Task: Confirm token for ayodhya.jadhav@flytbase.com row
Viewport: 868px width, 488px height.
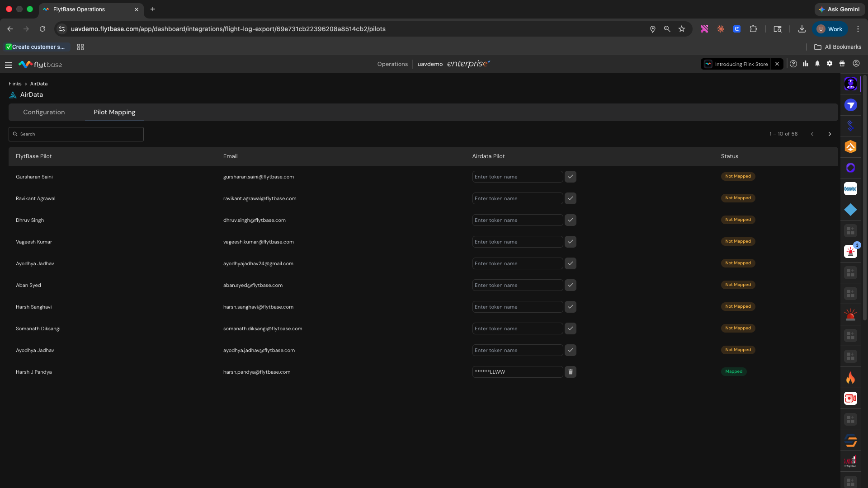Action: coord(571,350)
